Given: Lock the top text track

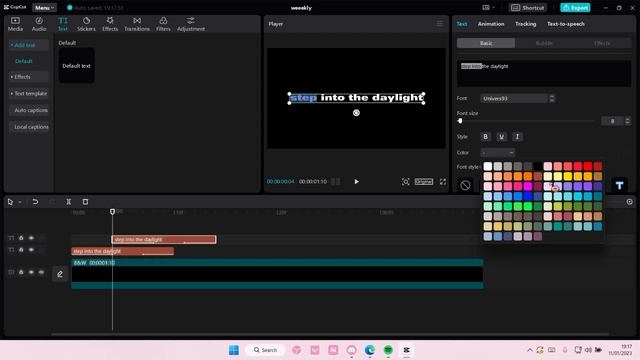Looking at the screenshot, I should click(21, 238).
